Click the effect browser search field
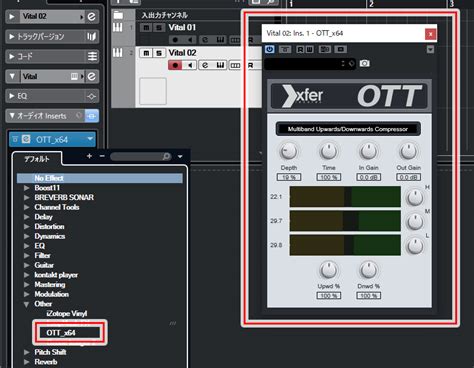The width and height of the screenshot is (474, 368). 140,156
